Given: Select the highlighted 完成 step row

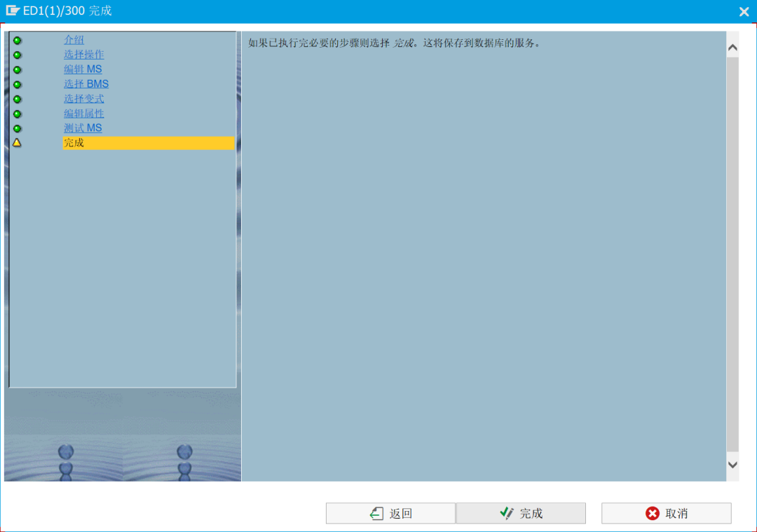Looking at the screenshot, I should point(149,143).
